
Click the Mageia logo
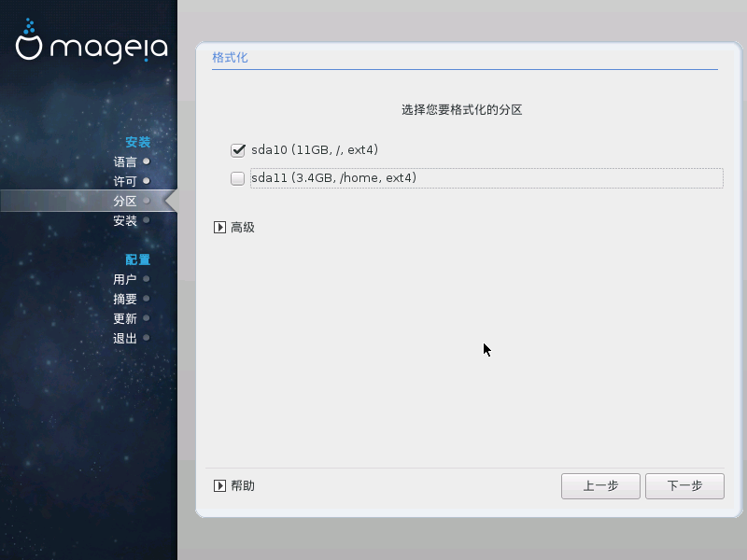pyautogui.click(x=91, y=41)
